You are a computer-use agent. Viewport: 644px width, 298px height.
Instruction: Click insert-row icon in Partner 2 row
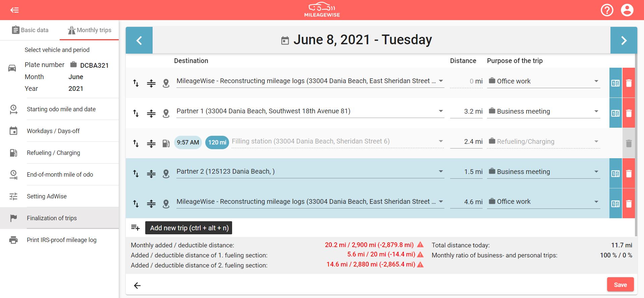tap(151, 174)
